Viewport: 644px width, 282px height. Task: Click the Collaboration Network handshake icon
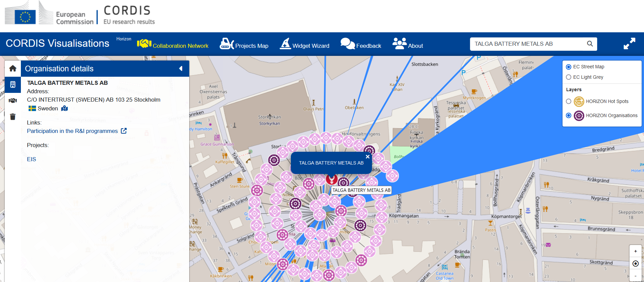[144, 43]
